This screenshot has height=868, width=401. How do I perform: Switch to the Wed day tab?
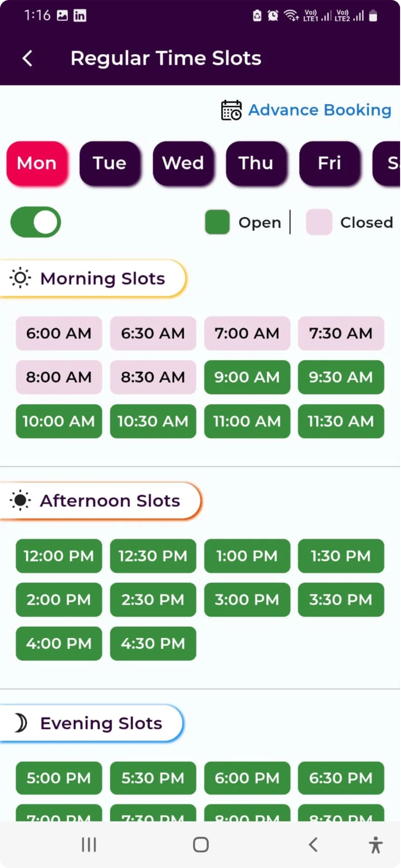tap(183, 163)
